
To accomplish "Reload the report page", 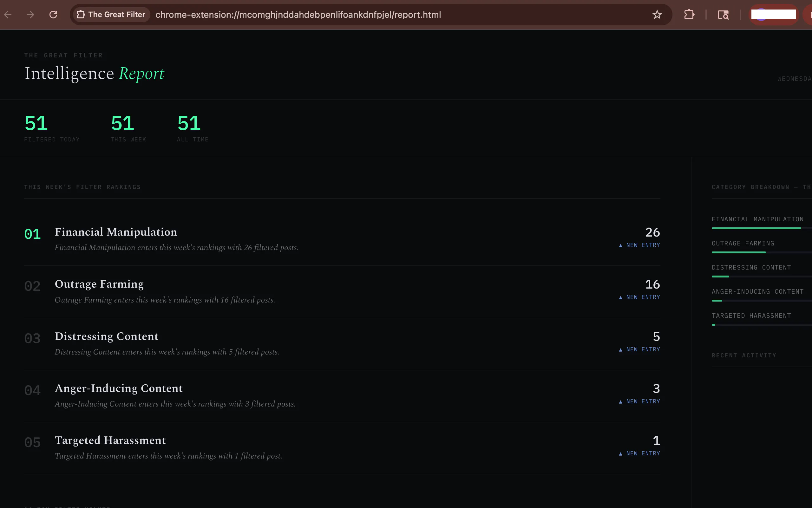I will (x=53, y=15).
